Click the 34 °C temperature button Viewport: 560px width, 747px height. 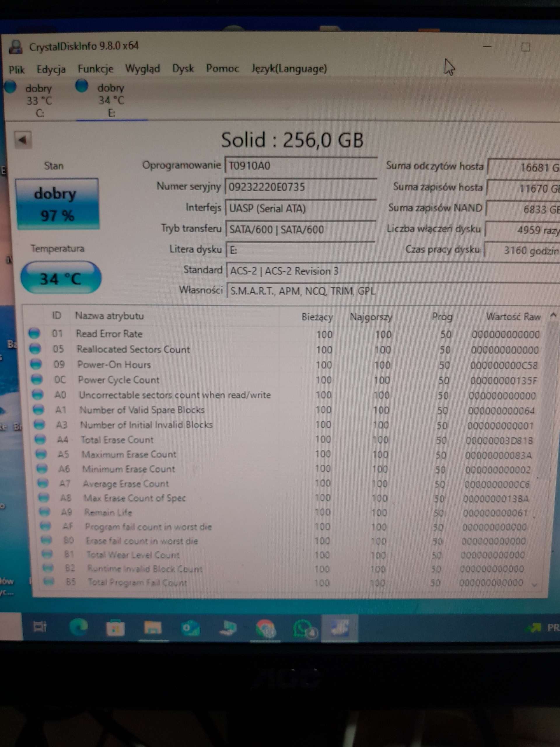point(61,277)
